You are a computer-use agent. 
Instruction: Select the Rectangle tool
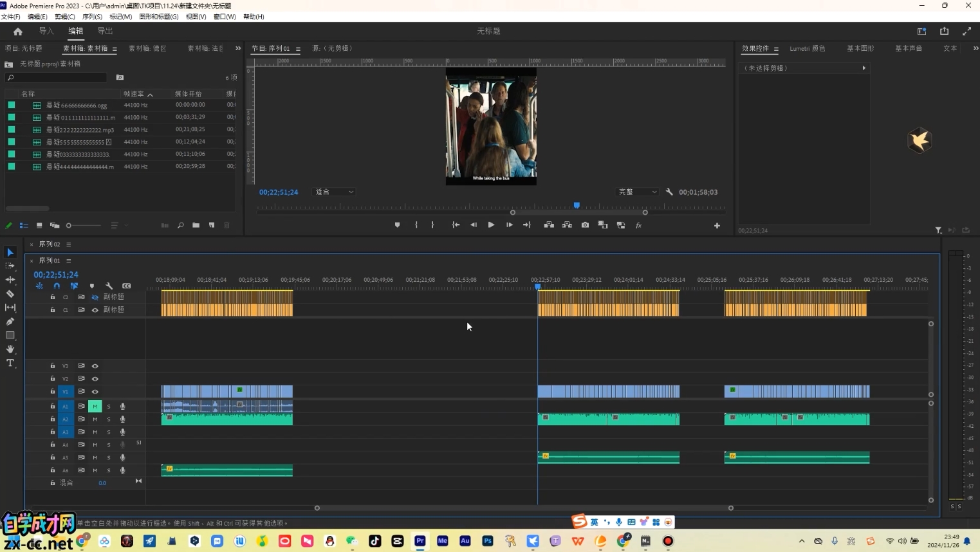pyautogui.click(x=10, y=335)
